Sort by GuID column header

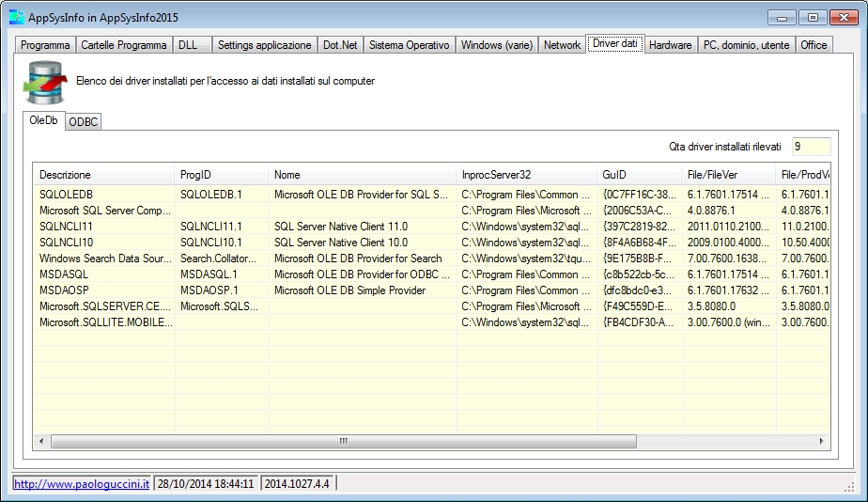tap(639, 175)
